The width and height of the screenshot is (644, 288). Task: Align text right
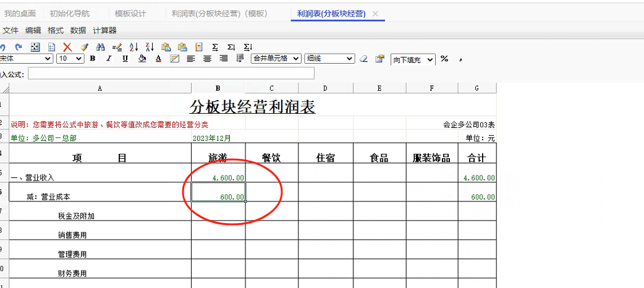[224, 59]
